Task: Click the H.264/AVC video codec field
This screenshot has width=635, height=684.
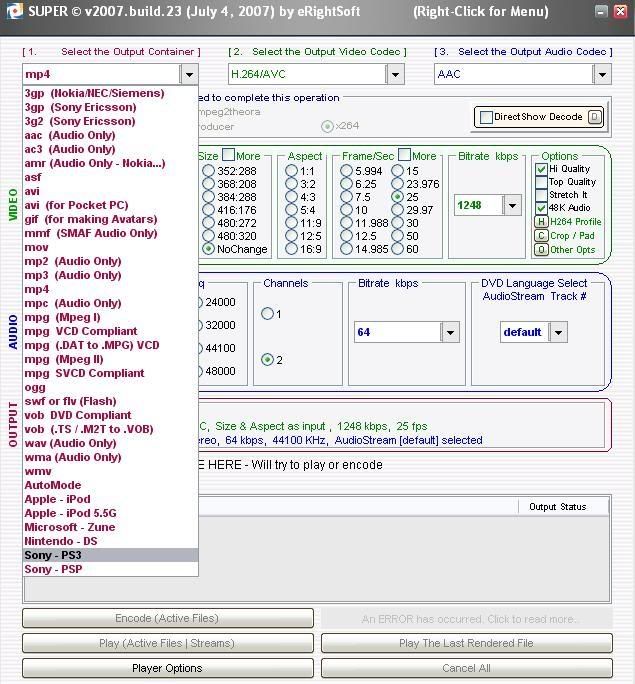Action: coord(307,74)
